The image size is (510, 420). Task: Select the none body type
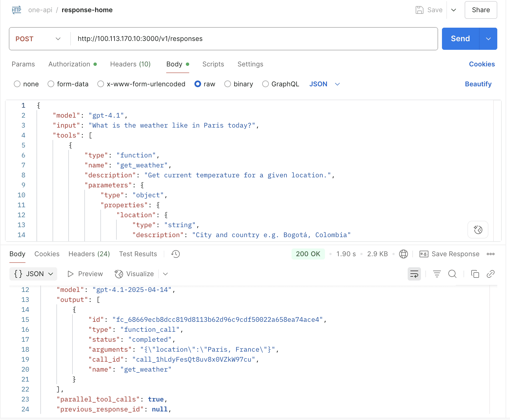point(17,84)
